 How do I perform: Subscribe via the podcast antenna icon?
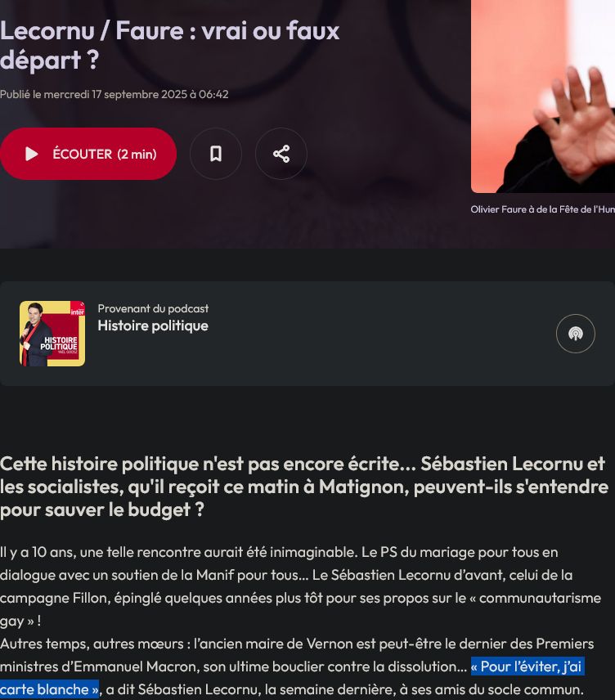pyautogui.click(x=575, y=334)
